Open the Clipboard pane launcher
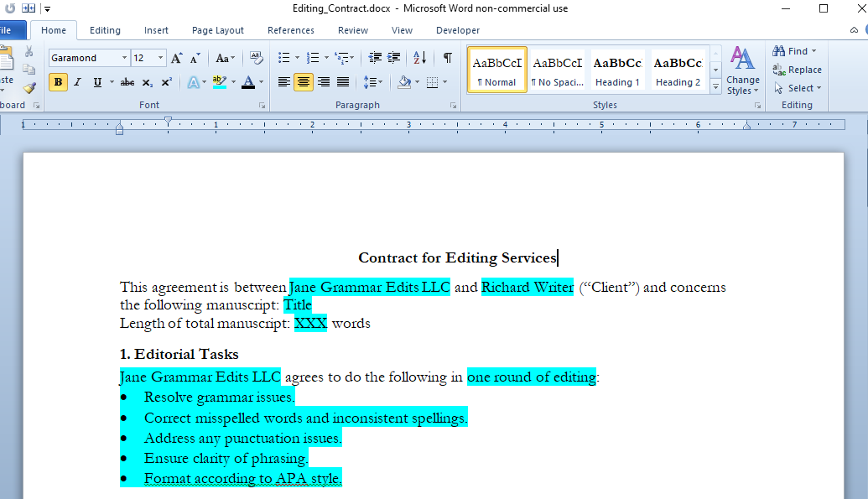Image resolution: width=868 pixels, height=499 pixels. [37, 105]
